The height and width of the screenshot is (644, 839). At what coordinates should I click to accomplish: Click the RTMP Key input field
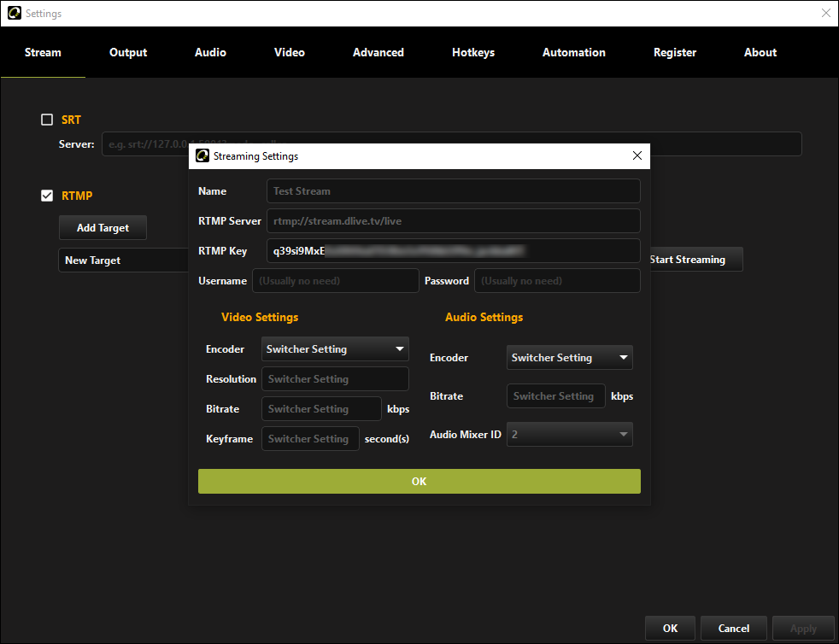coord(453,251)
